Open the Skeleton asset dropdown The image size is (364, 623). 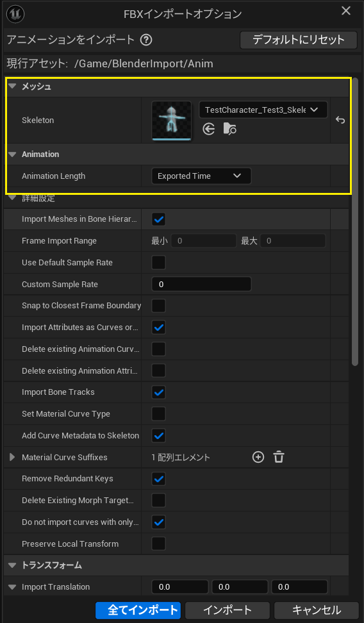click(x=263, y=110)
